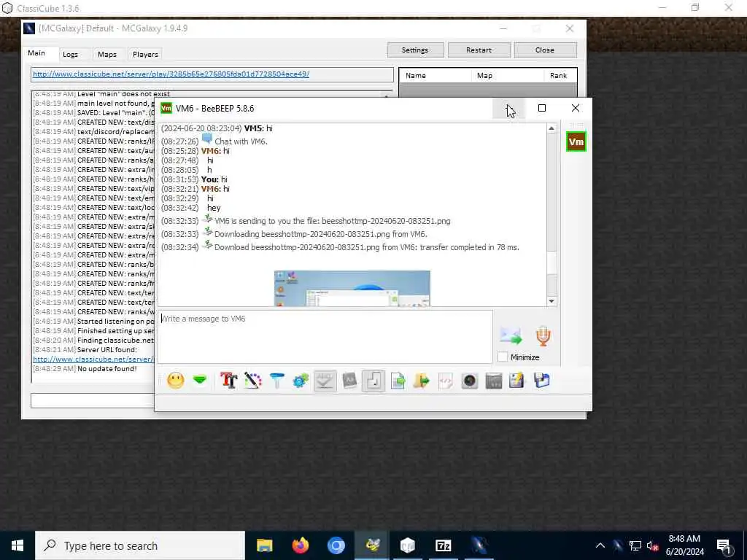This screenshot has height=560, width=747.
Task: Open the Windows Start menu
Action: tap(18, 545)
